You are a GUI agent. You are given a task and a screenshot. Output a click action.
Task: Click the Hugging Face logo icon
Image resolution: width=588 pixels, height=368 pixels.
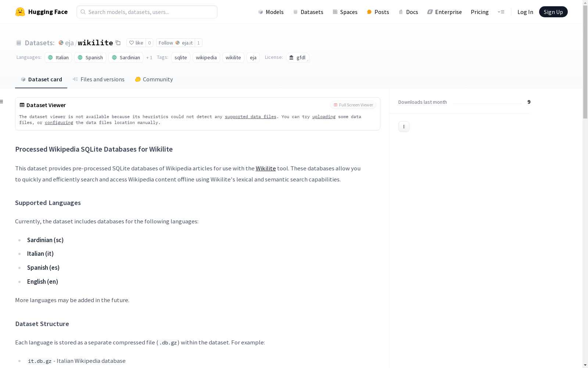pyautogui.click(x=20, y=12)
